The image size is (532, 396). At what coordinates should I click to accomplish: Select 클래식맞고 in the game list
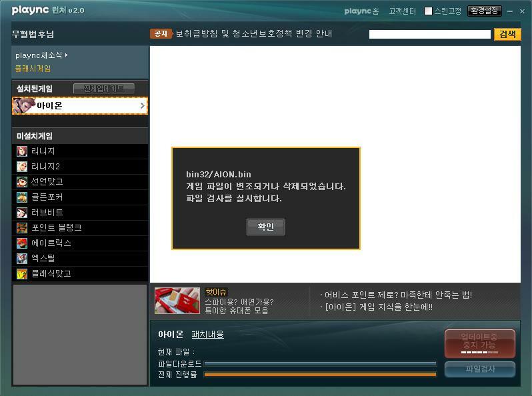click(x=80, y=273)
